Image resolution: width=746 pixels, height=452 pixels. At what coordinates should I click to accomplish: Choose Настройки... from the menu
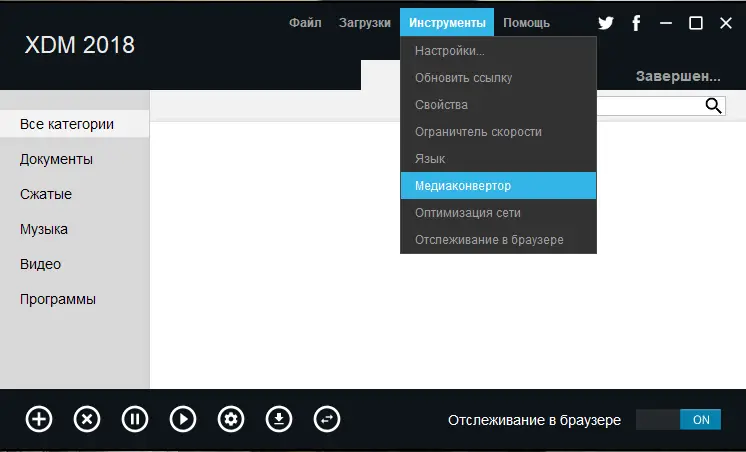click(x=498, y=50)
